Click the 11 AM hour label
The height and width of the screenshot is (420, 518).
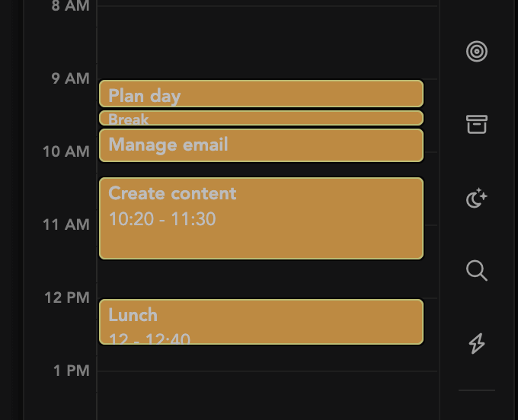coord(66,224)
